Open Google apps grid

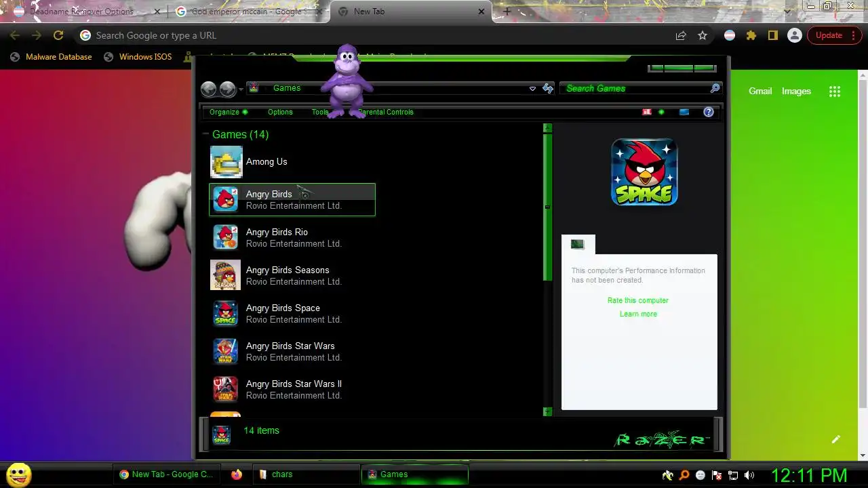tap(835, 91)
